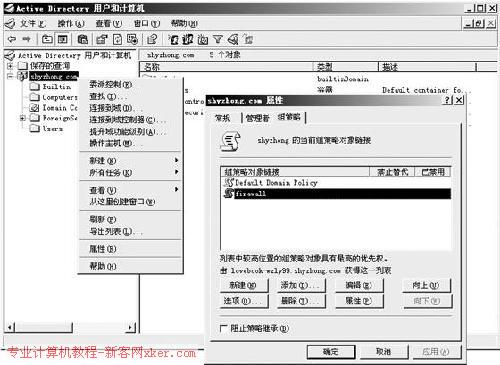This screenshot has height=365, width=500.
Task: Click the 编辑 button
Action: (359, 285)
